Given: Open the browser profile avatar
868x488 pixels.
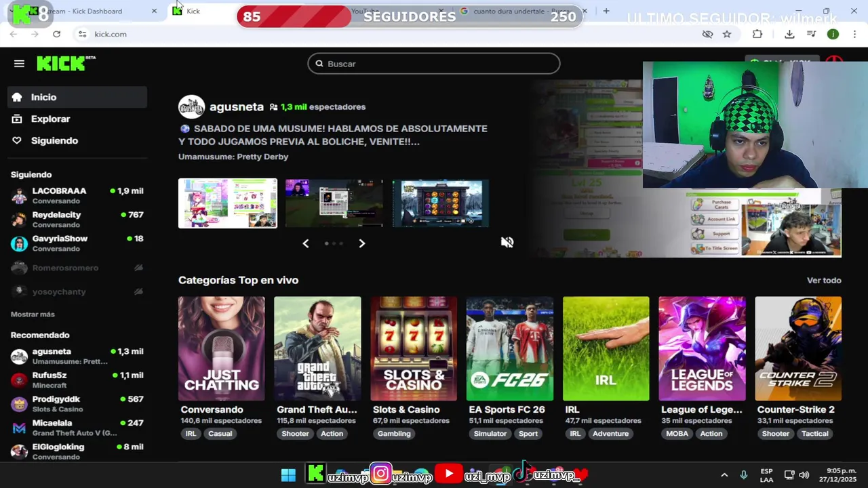Looking at the screenshot, I should pos(833,34).
